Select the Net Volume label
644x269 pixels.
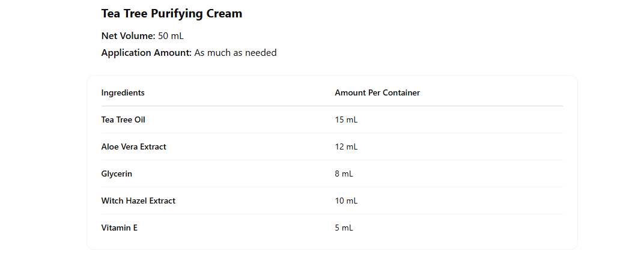pyautogui.click(x=128, y=36)
